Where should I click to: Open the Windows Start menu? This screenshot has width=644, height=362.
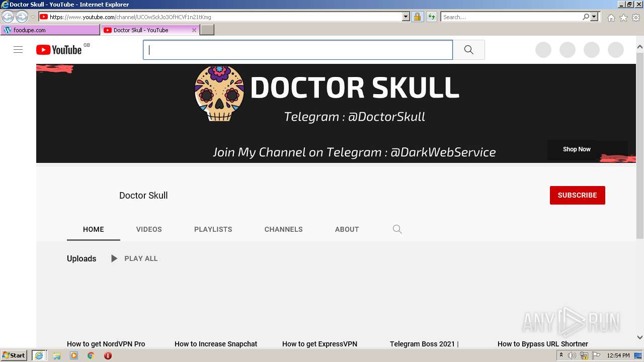(x=14, y=355)
